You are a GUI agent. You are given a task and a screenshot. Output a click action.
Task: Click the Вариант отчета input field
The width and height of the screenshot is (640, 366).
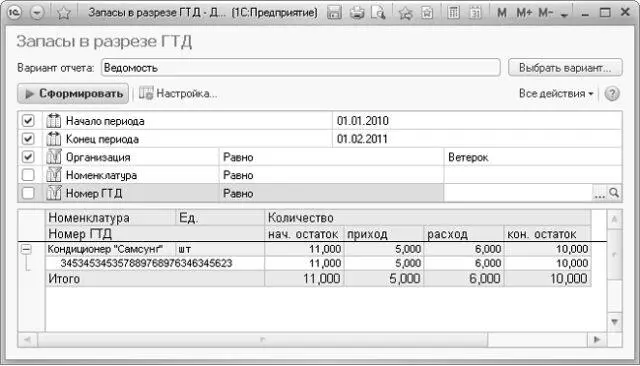click(301, 68)
